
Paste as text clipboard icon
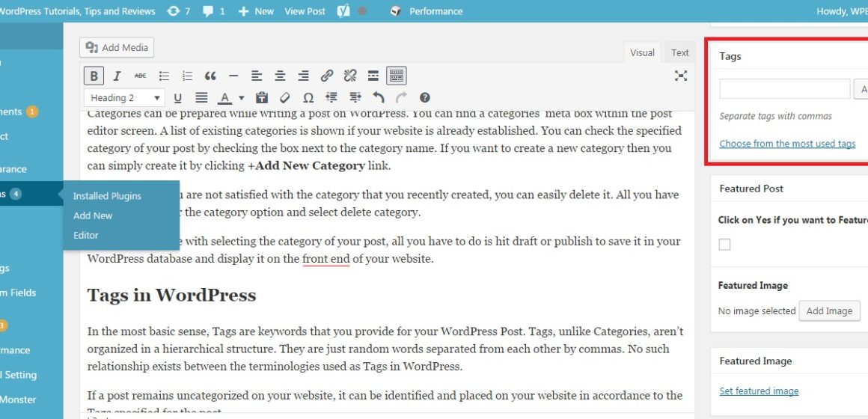(262, 98)
